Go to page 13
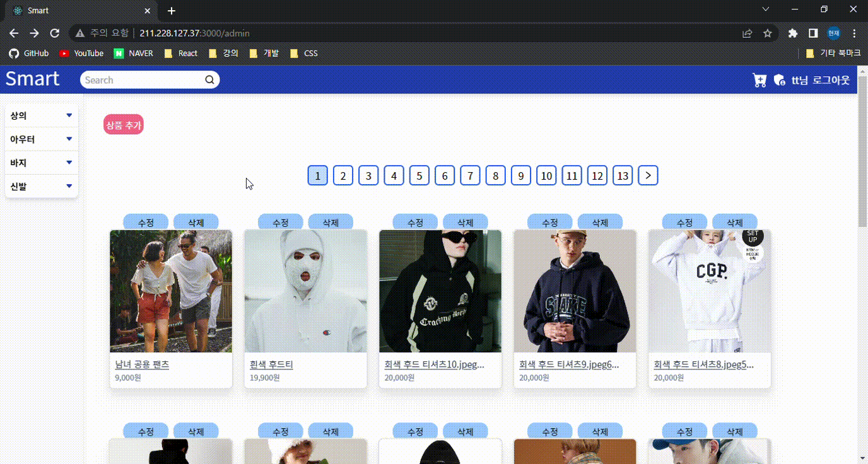868x464 pixels. 623,175
